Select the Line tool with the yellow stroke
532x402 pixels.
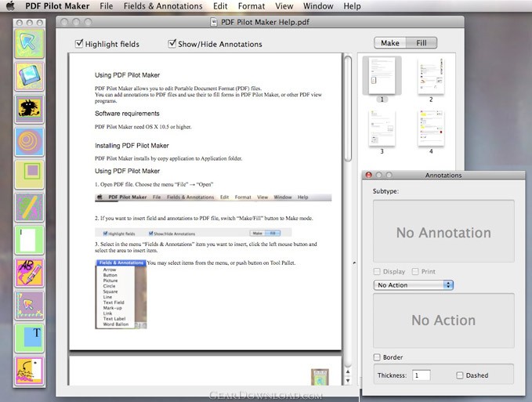tap(30, 207)
